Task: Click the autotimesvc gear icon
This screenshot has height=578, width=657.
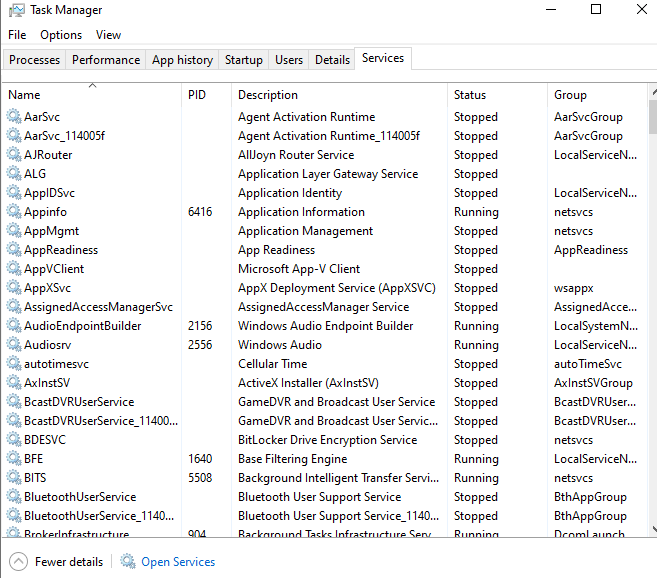Action: coord(14,363)
